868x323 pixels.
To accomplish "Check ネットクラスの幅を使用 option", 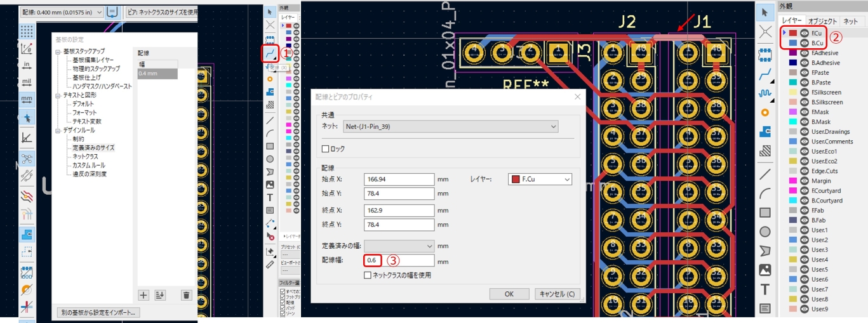I will 368,275.
